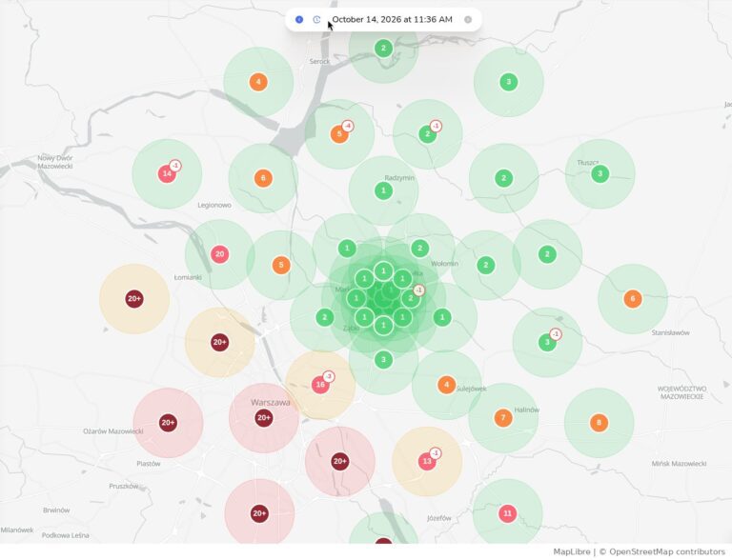Select the orange 4 marker west of Serock
732x560 pixels.
click(258, 82)
